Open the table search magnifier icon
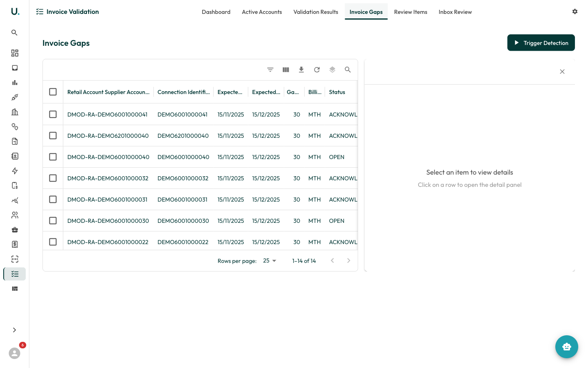This screenshot has height=368, width=588. 348,70
